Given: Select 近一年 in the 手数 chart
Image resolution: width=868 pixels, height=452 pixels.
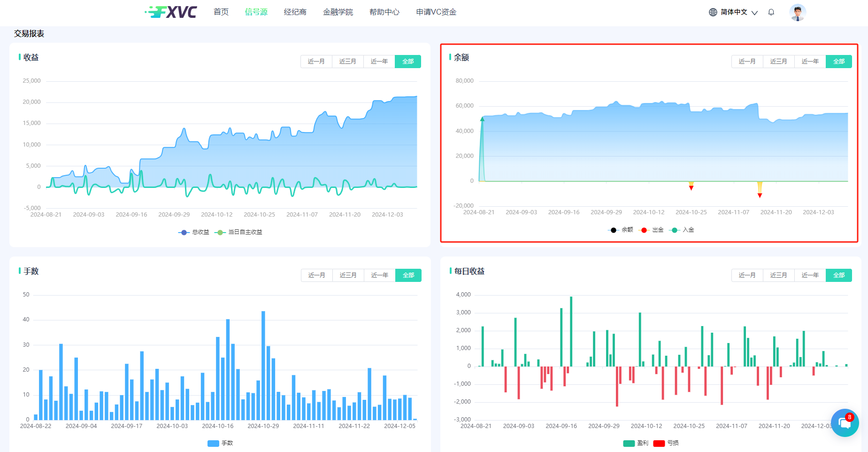Looking at the screenshot, I should tap(380, 275).
